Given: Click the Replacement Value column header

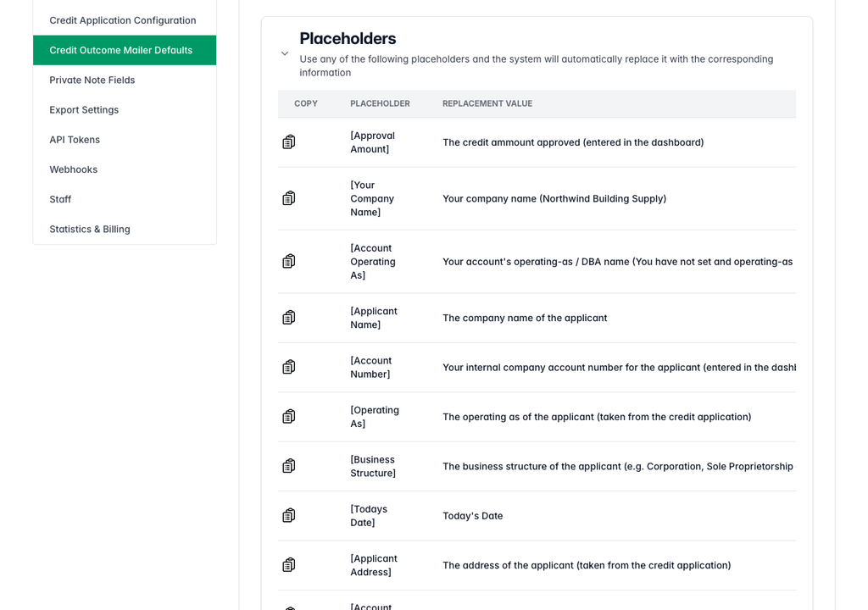Looking at the screenshot, I should [x=487, y=103].
